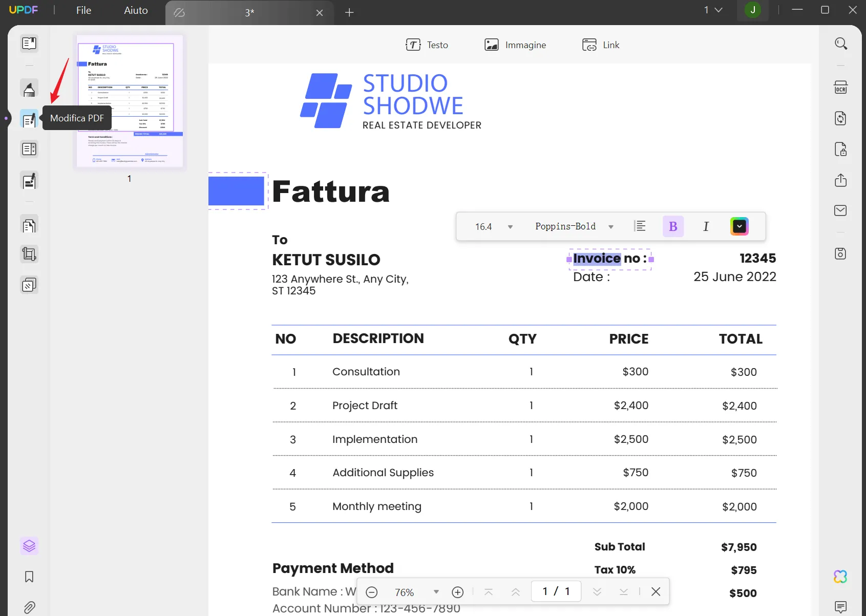The width and height of the screenshot is (866, 616).
Task: Click the Additional Supplies description cell
Action: click(383, 473)
